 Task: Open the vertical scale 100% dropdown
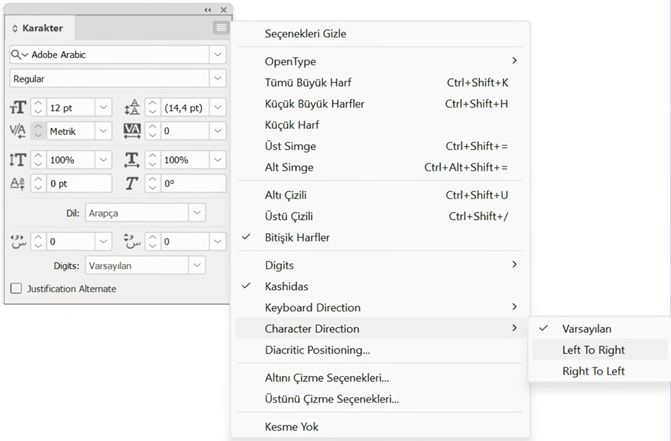tap(103, 160)
